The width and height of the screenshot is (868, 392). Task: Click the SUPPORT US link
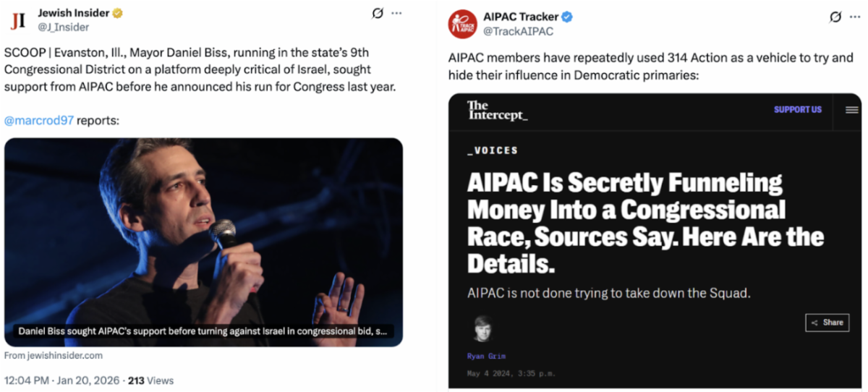pyautogui.click(x=797, y=110)
